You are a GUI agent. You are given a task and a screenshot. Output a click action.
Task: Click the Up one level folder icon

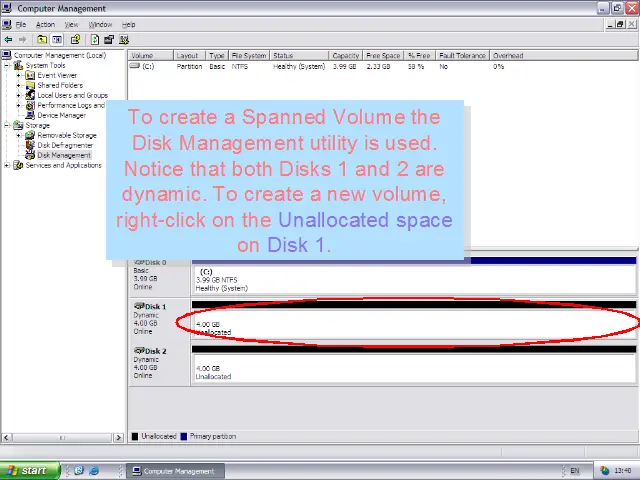[42, 40]
